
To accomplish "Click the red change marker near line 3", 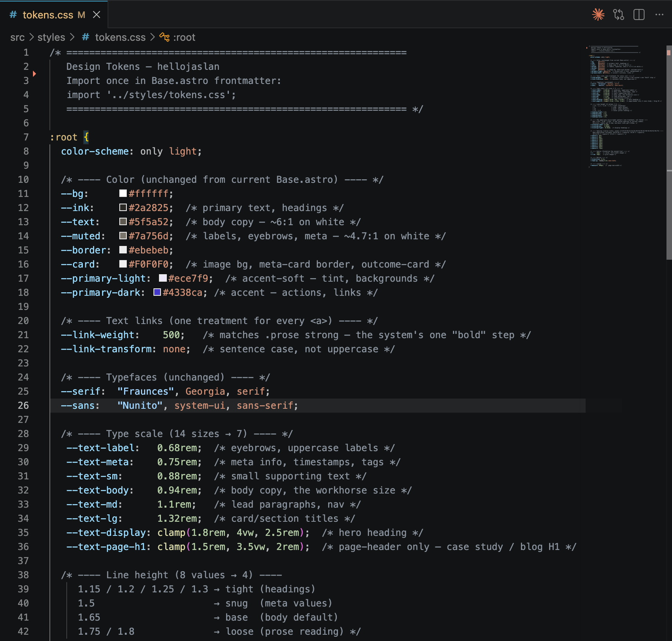I will (x=35, y=73).
